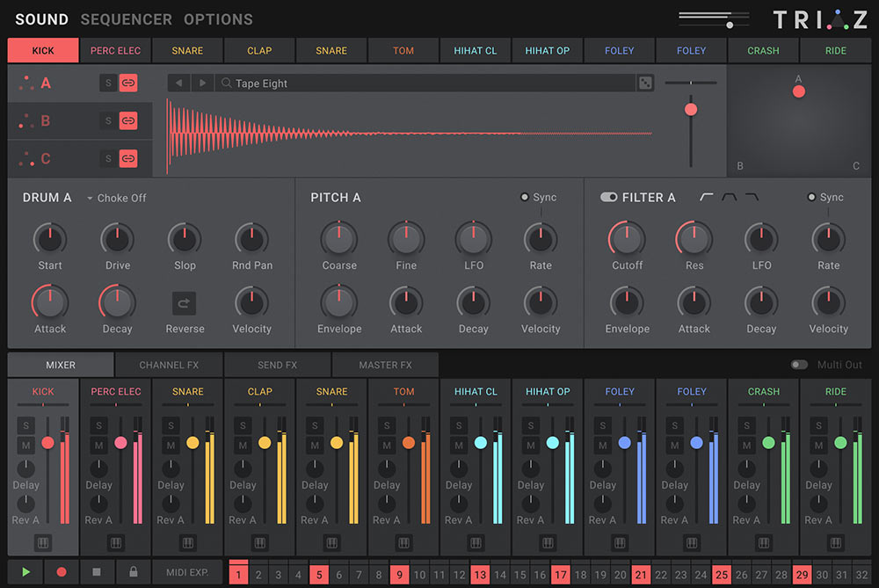Click the sample volume slider handle
Viewport: 879px width, 588px height.
(x=691, y=110)
